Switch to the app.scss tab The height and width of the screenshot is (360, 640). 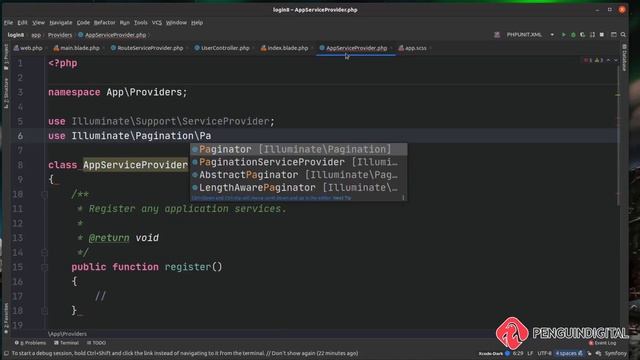[x=413, y=48]
